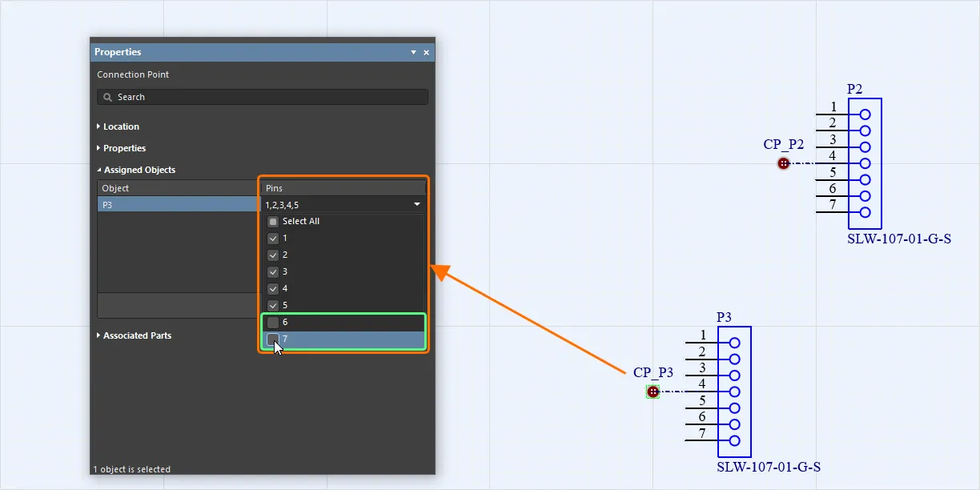The height and width of the screenshot is (490, 980).
Task: Click the Pins column header
Action: [343, 188]
